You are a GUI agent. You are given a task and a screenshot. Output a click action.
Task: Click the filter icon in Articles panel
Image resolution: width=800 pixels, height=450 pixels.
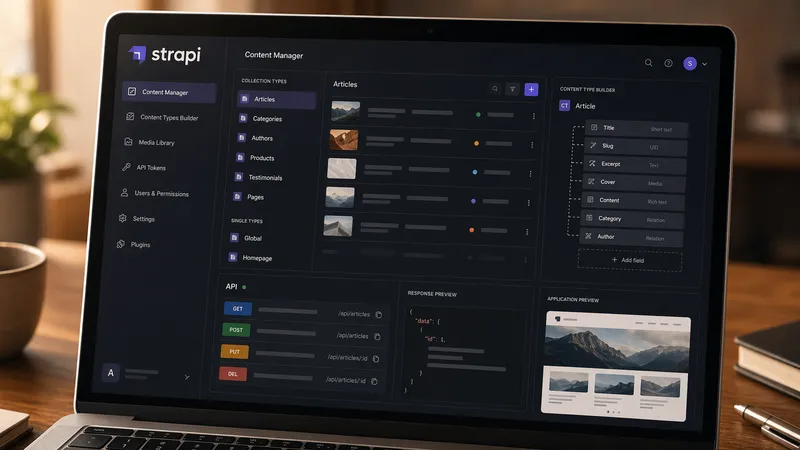512,89
